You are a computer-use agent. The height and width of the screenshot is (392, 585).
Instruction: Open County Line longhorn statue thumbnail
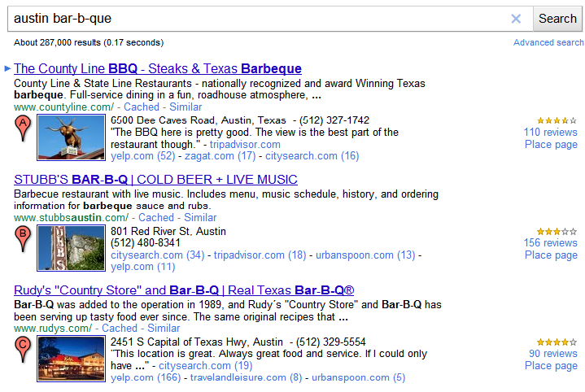coord(71,137)
